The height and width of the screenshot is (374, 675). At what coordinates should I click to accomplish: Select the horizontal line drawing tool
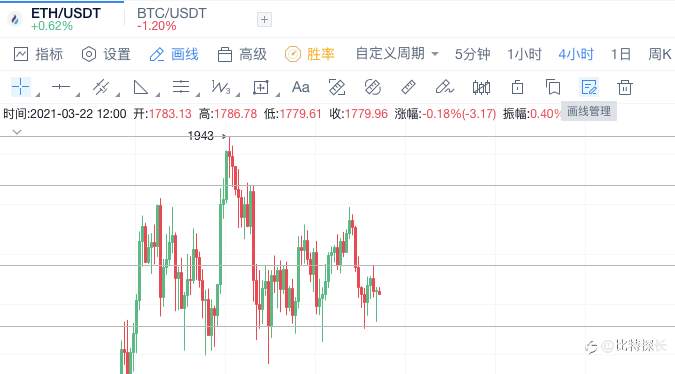tap(61, 87)
